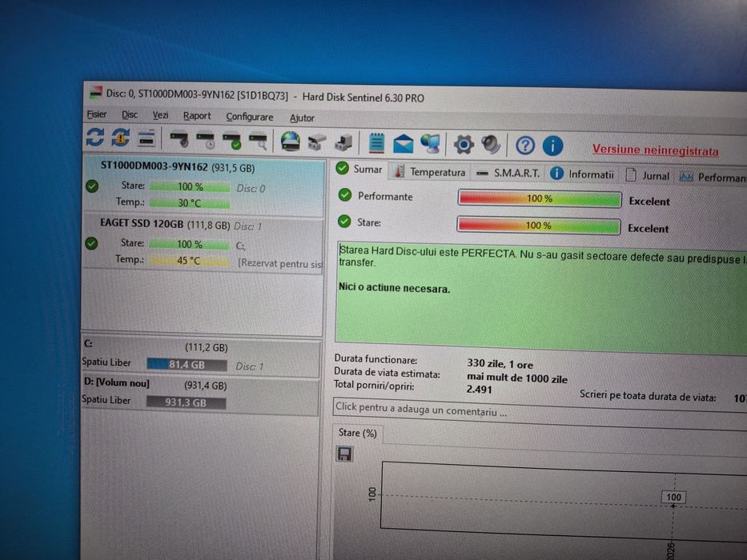Click the disk with clock toolbar icon
The image size is (747, 560).
[206, 141]
